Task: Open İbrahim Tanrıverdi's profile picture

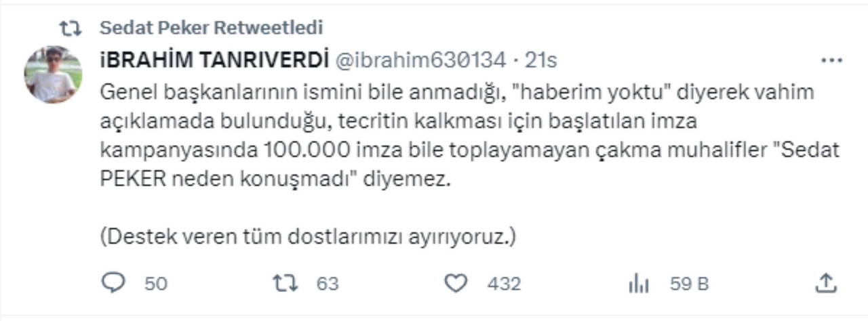Action: pos(53,74)
